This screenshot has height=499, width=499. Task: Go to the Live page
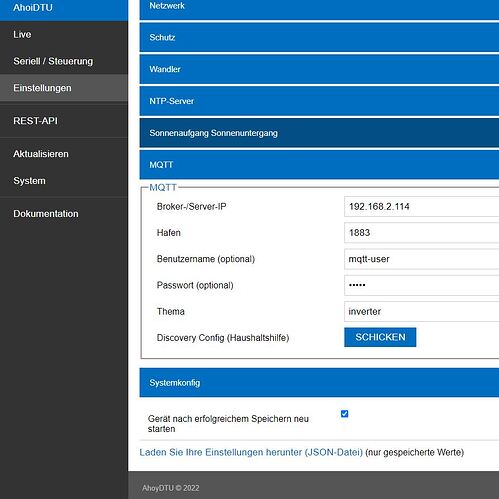point(64,35)
